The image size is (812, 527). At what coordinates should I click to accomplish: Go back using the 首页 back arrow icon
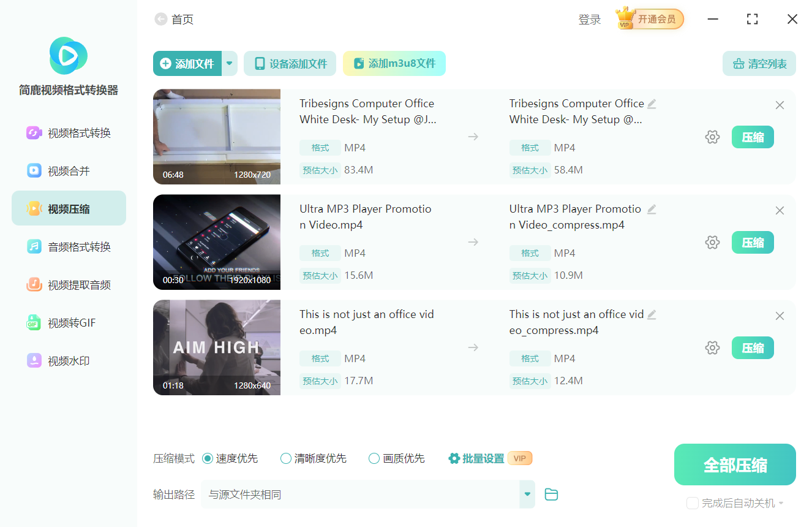point(161,20)
